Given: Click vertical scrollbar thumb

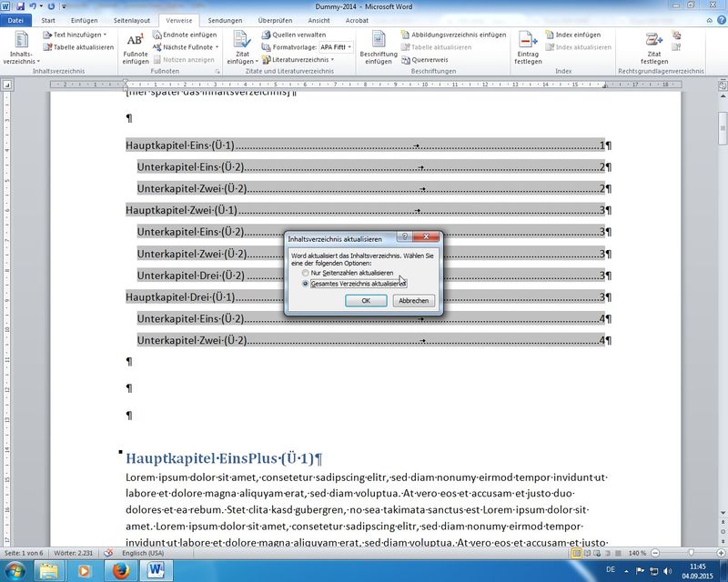Looking at the screenshot, I should (723, 128).
